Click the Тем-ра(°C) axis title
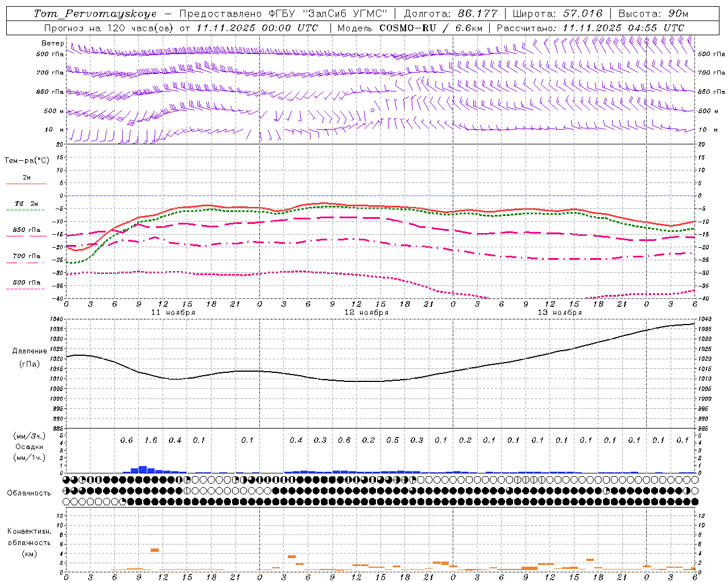Screen dimensions: 728x582 tap(27, 160)
